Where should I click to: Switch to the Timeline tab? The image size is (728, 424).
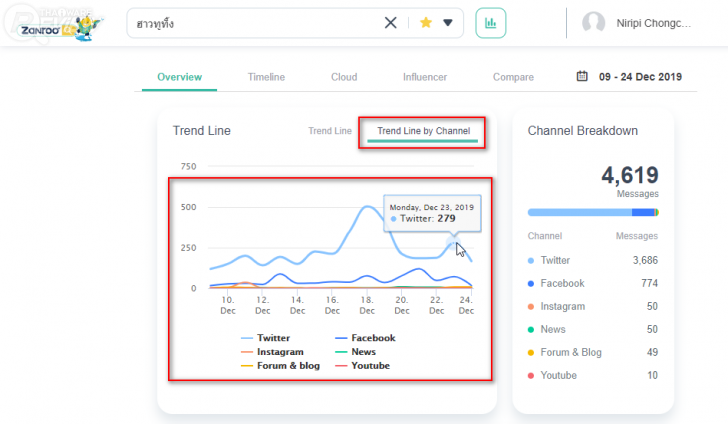click(266, 77)
